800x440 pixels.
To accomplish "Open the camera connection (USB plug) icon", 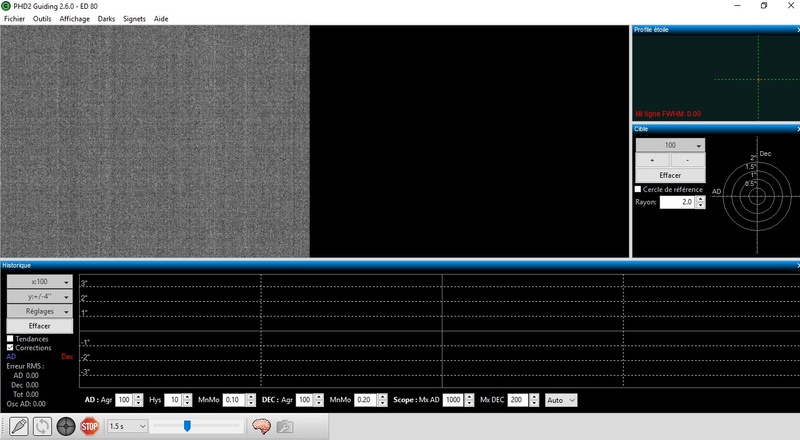I will (x=19, y=426).
